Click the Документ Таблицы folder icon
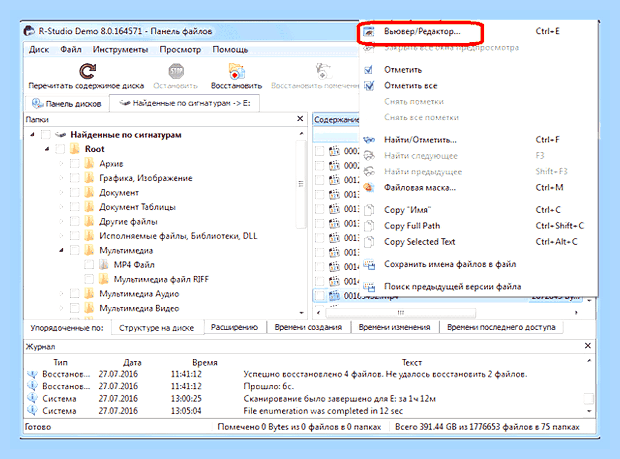 click(x=89, y=207)
